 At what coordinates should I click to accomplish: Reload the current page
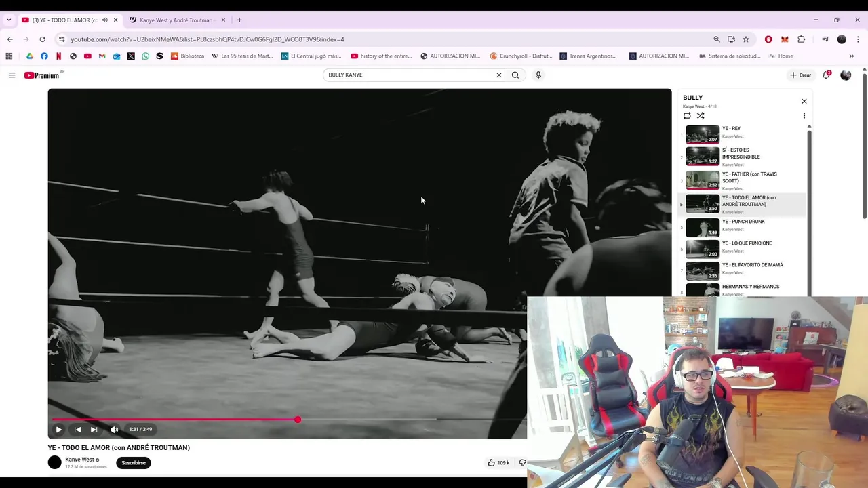(42, 39)
